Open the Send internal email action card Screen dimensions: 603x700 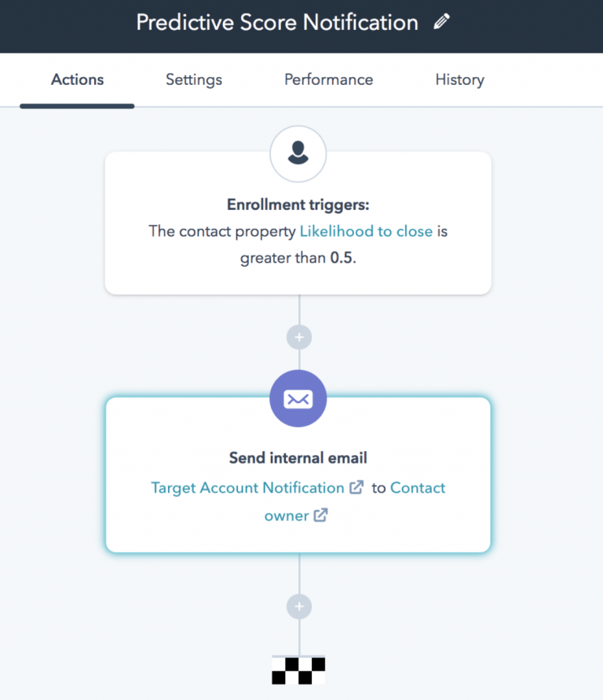click(x=298, y=458)
